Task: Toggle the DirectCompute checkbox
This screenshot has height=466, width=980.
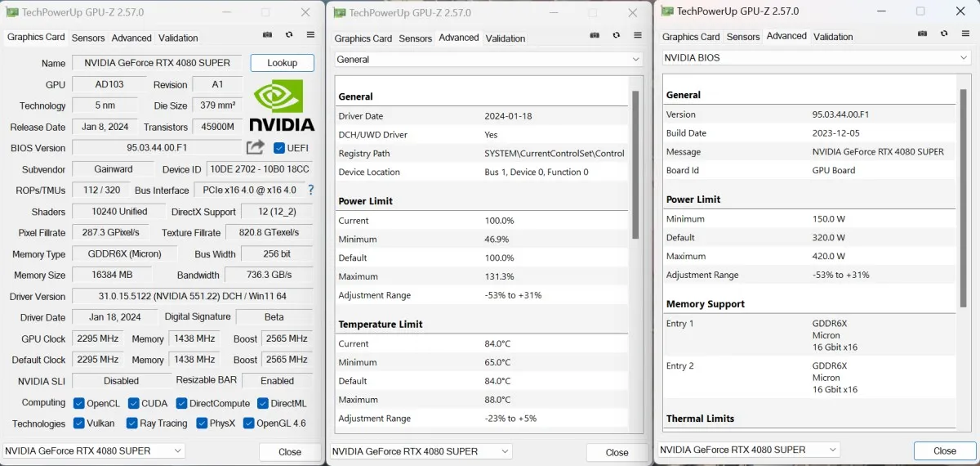Action: point(181,403)
